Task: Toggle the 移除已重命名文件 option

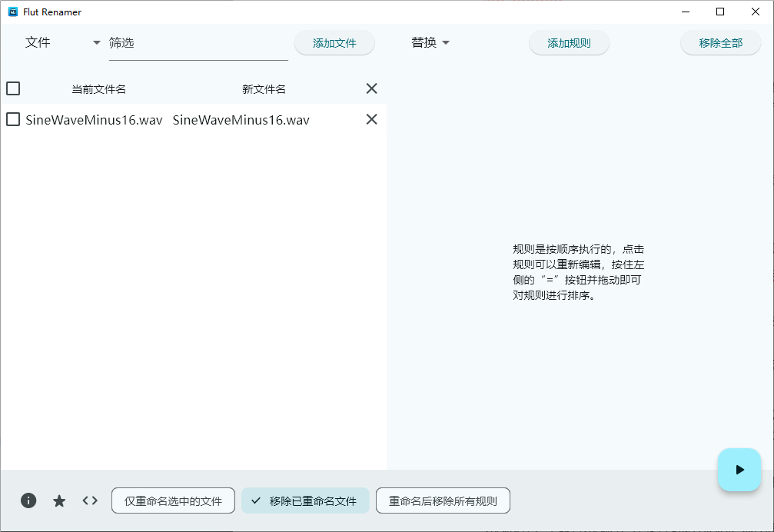Action: (305, 500)
